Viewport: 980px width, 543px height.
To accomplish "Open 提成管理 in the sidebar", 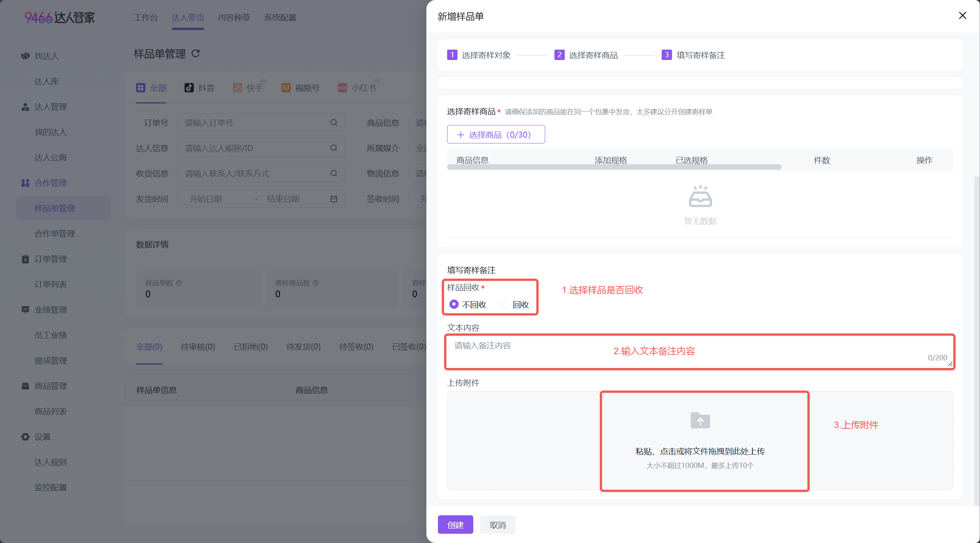I will (51, 361).
